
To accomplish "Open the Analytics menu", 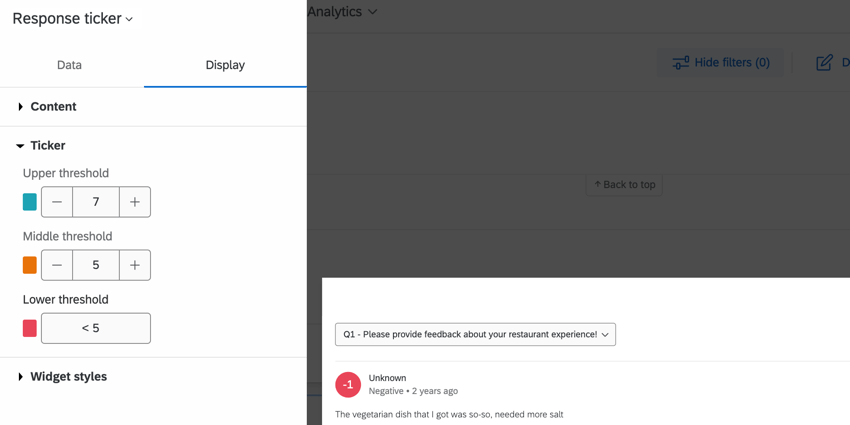I will pyautogui.click(x=342, y=11).
